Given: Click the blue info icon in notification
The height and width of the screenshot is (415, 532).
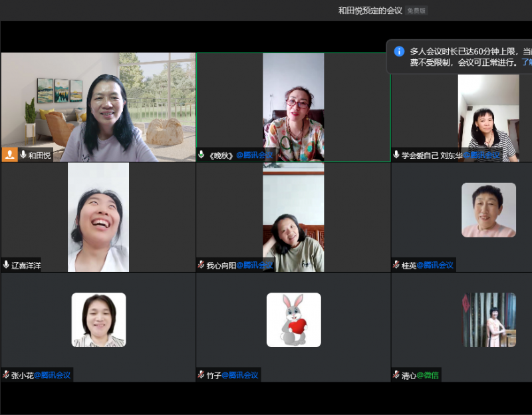Looking at the screenshot, I should tap(399, 51).
